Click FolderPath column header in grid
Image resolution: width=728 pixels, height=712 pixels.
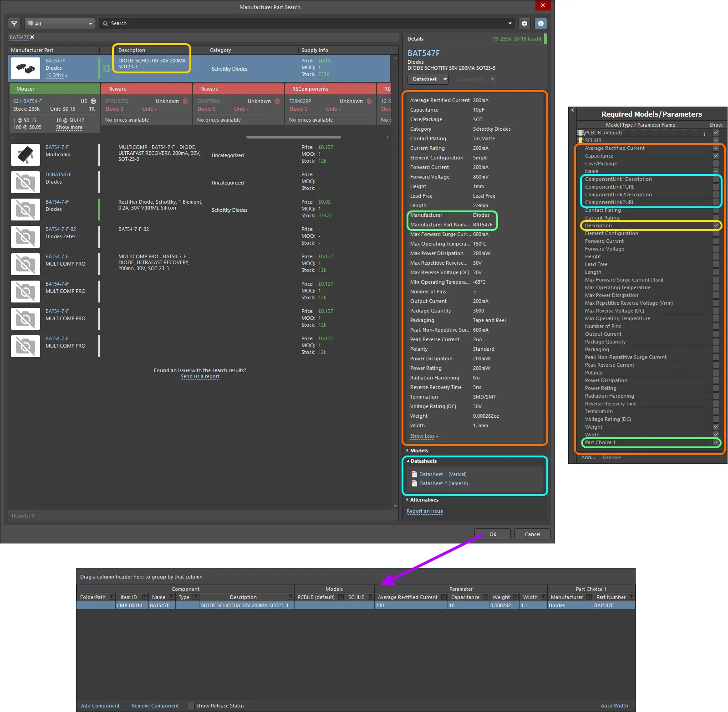(93, 597)
